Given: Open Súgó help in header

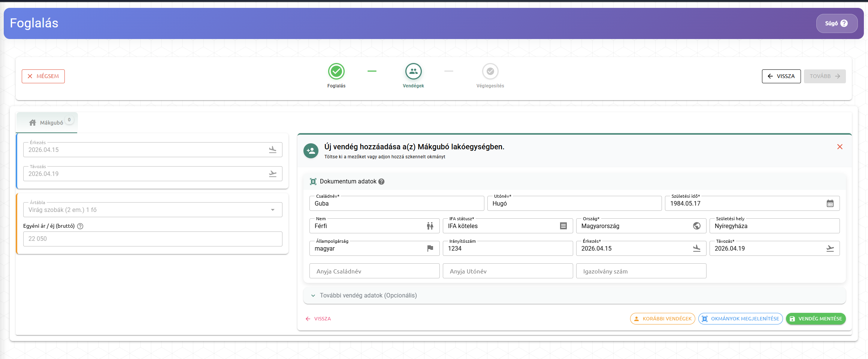Looking at the screenshot, I should coord(837,23).
